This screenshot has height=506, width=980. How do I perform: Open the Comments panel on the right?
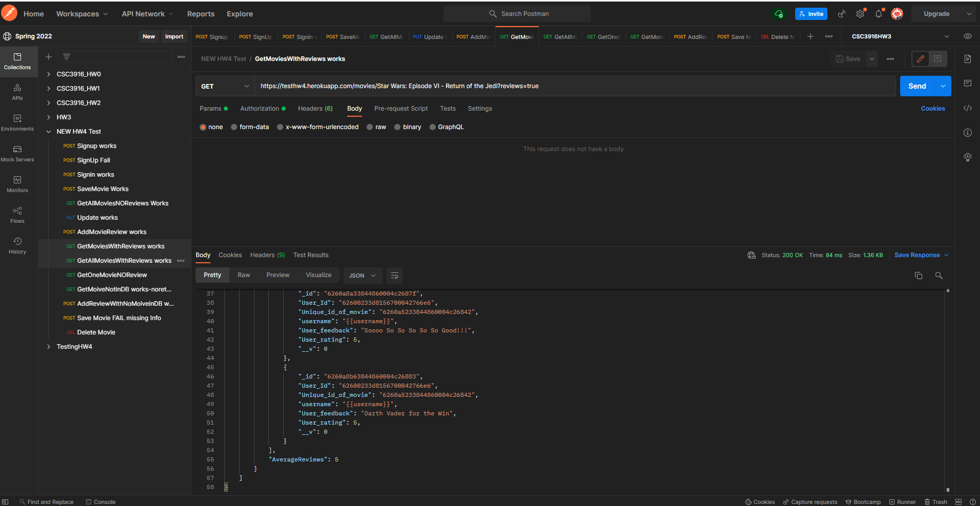tap(967, 83)
